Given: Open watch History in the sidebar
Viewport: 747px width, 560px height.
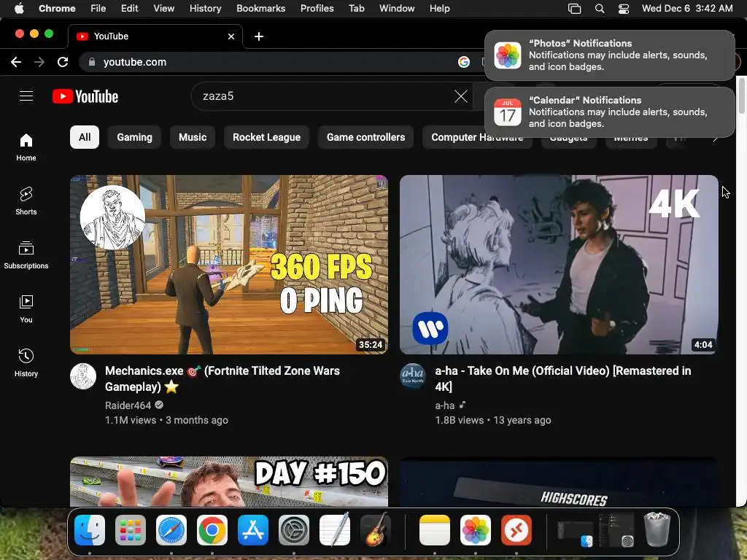Looking at the screenshot, I should 26,363.
